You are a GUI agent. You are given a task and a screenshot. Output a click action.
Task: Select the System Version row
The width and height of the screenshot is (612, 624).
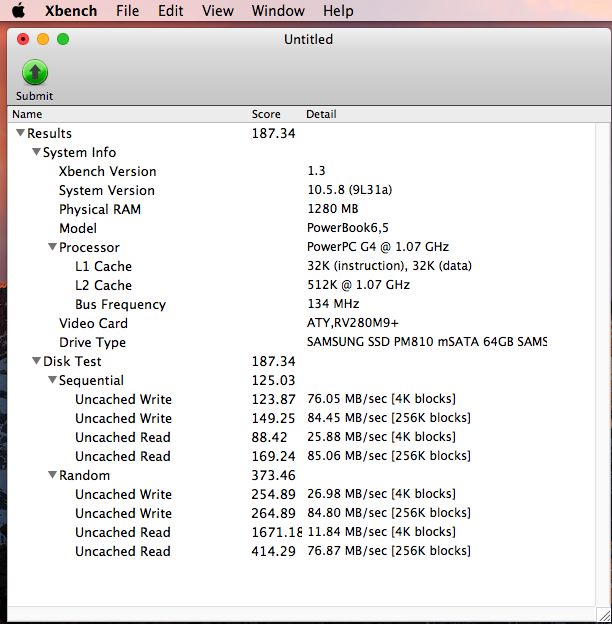coord(301,190)
